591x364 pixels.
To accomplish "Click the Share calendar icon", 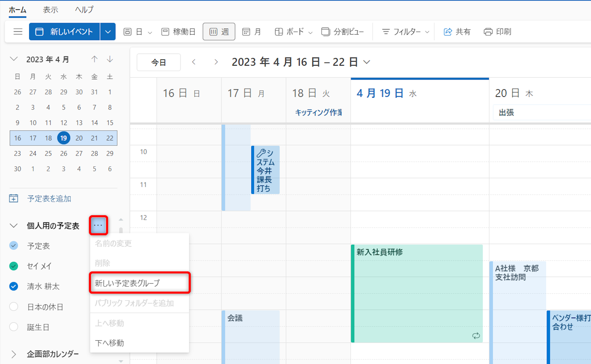I will click(448, 32).
